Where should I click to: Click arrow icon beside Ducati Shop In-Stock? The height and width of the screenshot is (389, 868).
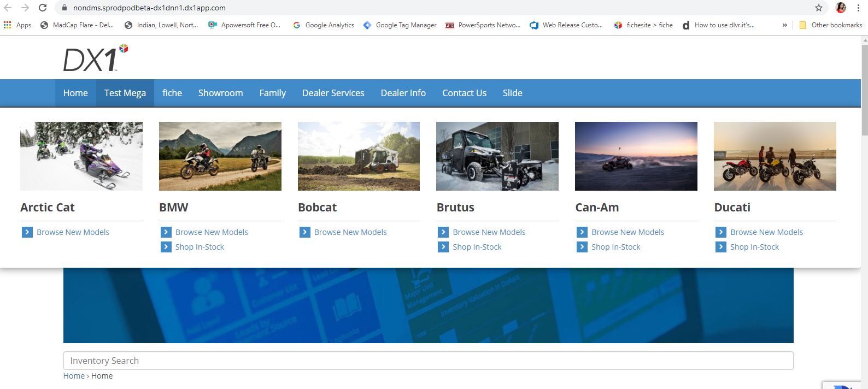tap(721, 247)
